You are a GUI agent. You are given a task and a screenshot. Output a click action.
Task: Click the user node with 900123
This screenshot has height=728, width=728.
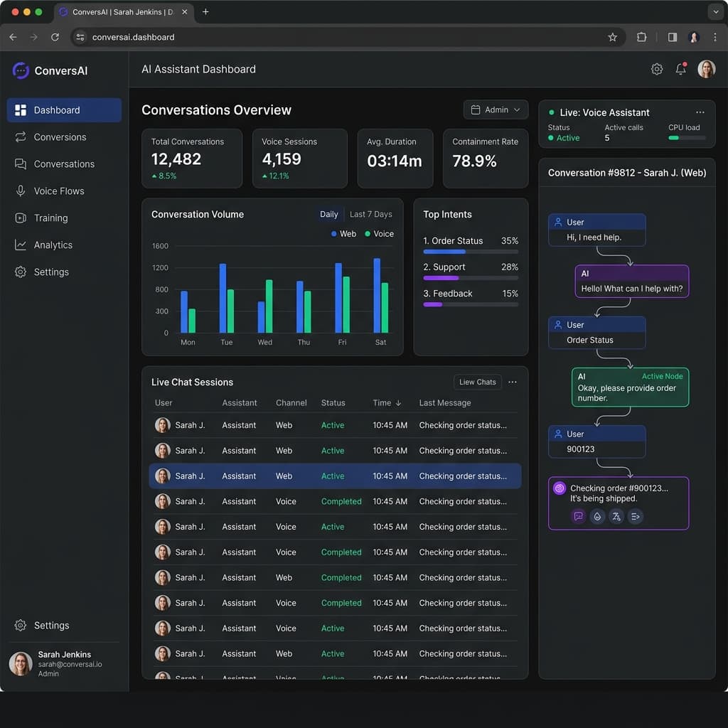point(596,441)
